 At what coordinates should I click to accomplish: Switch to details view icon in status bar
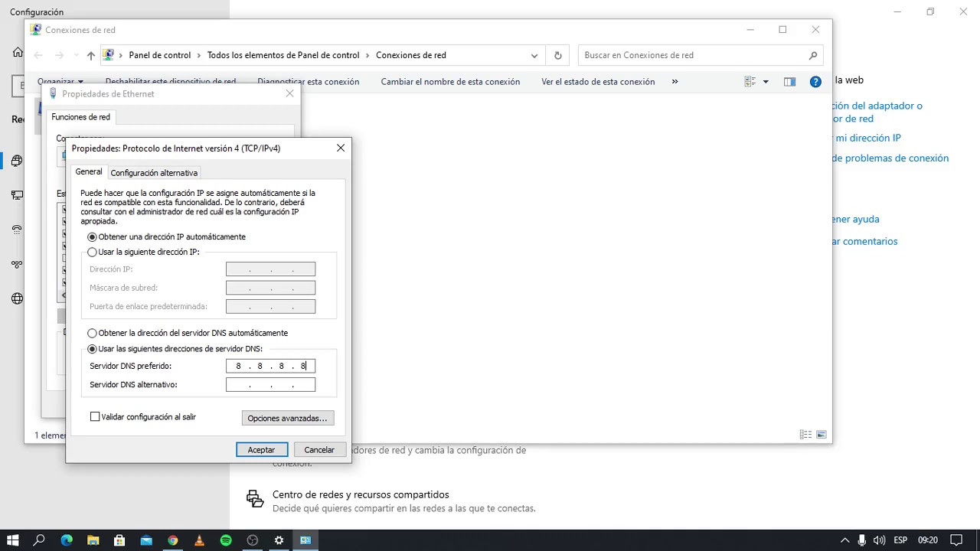[805, 435]
